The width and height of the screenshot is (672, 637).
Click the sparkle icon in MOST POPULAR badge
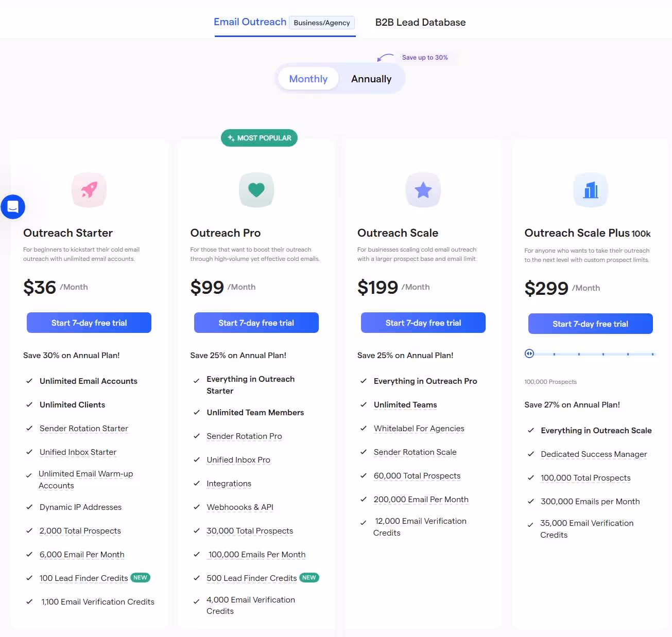coord(231,138)
